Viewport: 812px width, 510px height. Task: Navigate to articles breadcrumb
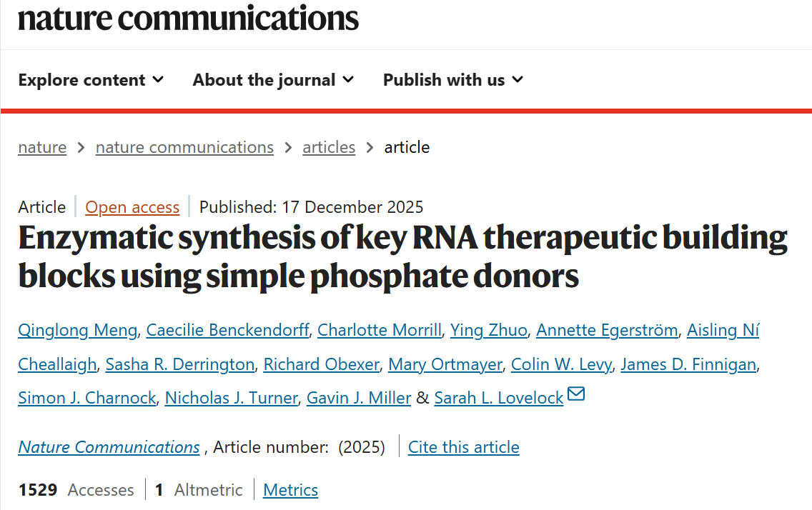click(x=329, y=147)
